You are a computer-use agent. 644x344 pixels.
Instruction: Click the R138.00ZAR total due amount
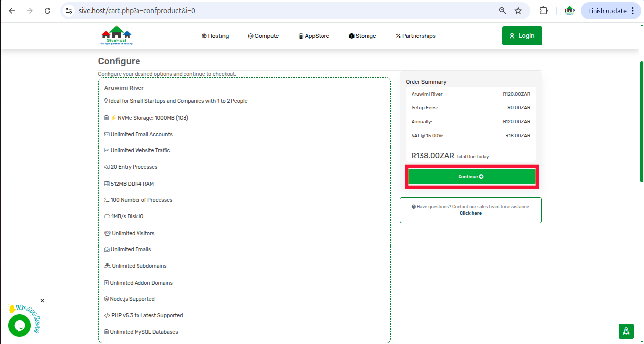[432, 156]
